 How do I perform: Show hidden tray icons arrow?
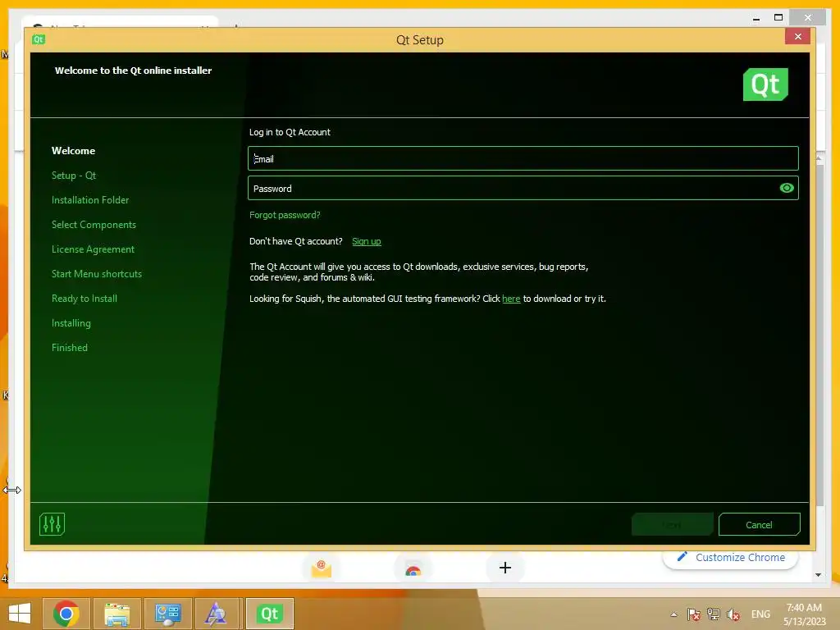(x=674, y=614)
